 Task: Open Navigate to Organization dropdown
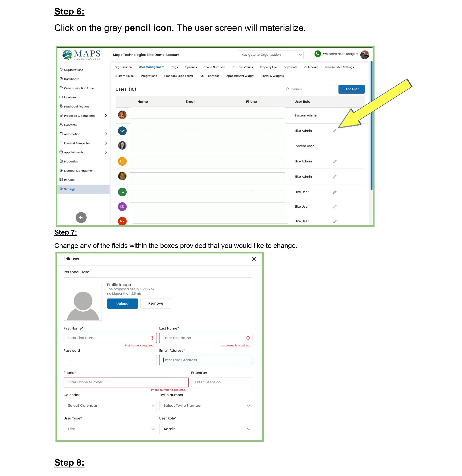pyautogui.click(x=270, y=55)
